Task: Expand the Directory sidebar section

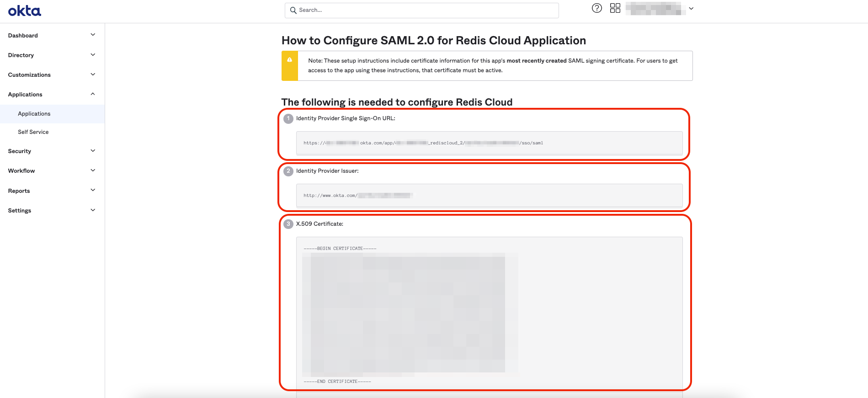Action: (x=93, y=55)
